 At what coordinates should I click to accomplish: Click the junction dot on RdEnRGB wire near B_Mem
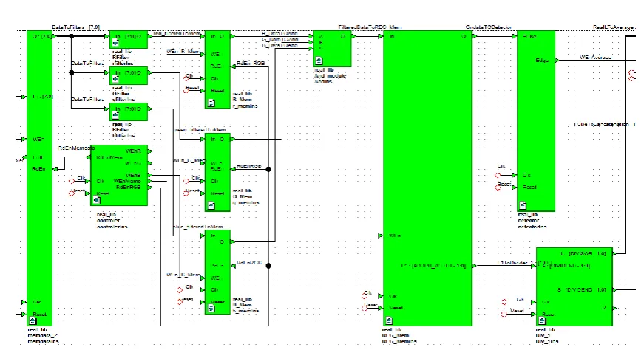click(268, 266)
